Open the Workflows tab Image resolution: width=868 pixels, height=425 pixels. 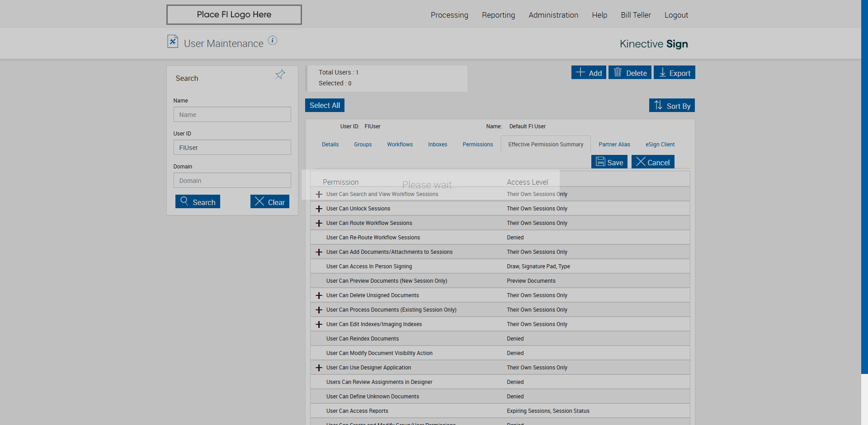(400, 145)
